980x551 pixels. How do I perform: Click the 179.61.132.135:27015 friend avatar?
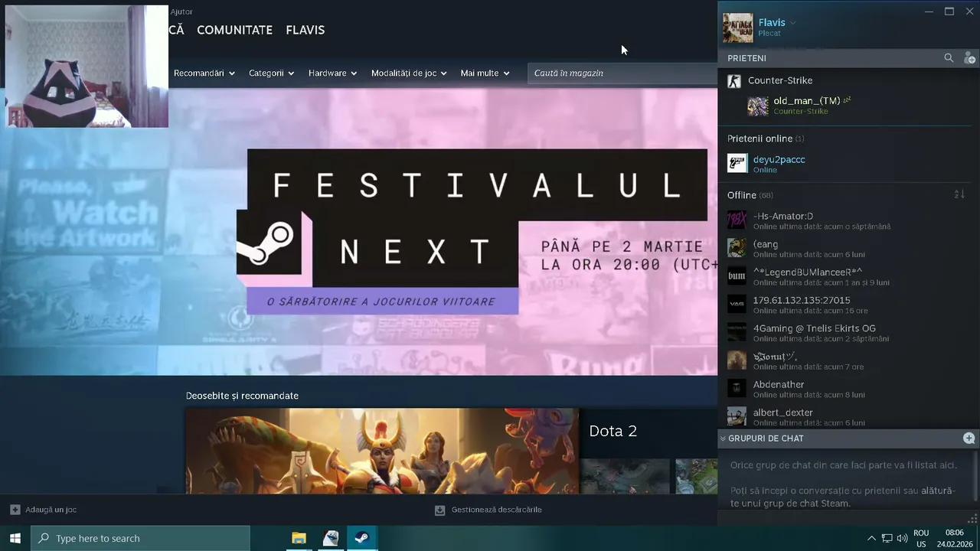(x=737, y=305)
